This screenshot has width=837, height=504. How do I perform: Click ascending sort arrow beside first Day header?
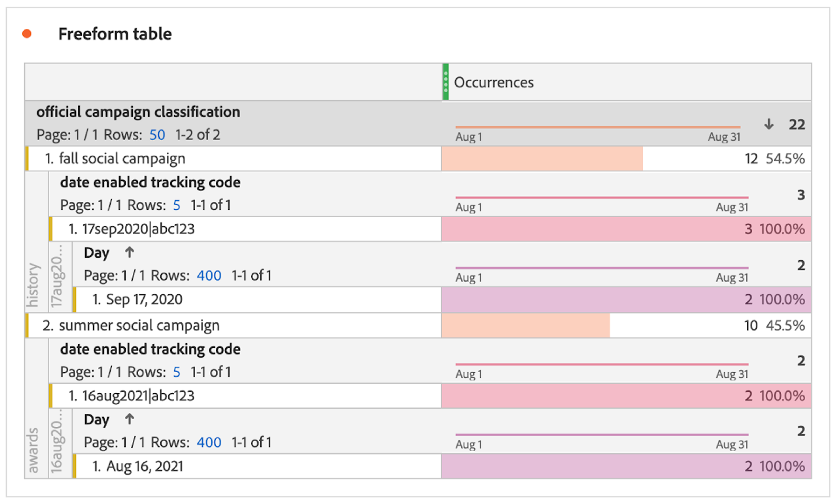129,252
